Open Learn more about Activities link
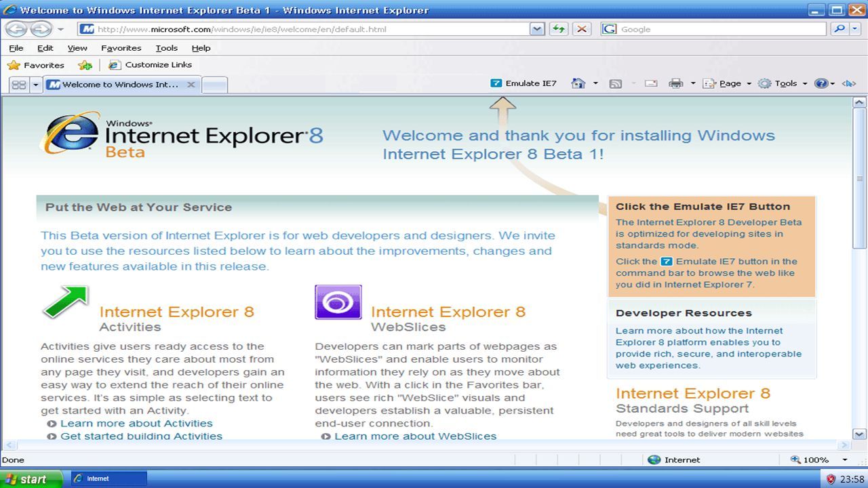868x488 pixels. click(x=136, y=424)
